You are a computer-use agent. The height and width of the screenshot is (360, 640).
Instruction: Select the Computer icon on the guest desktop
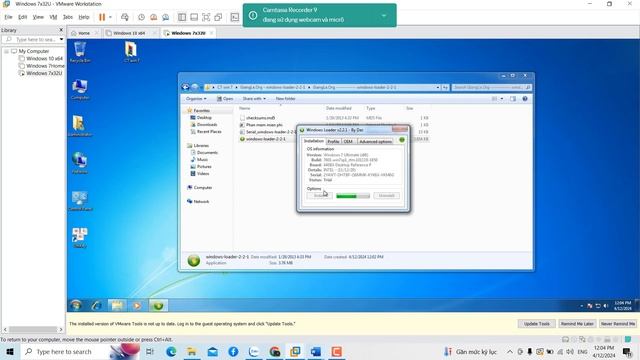pos(80,89)
